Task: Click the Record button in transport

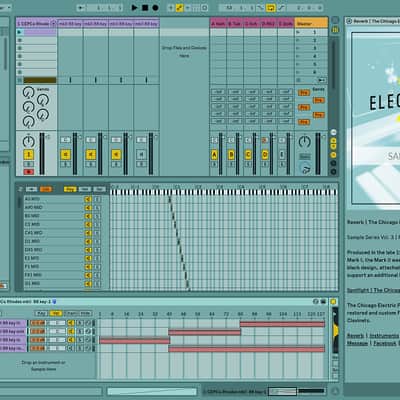Action: (x=155, y=7)
